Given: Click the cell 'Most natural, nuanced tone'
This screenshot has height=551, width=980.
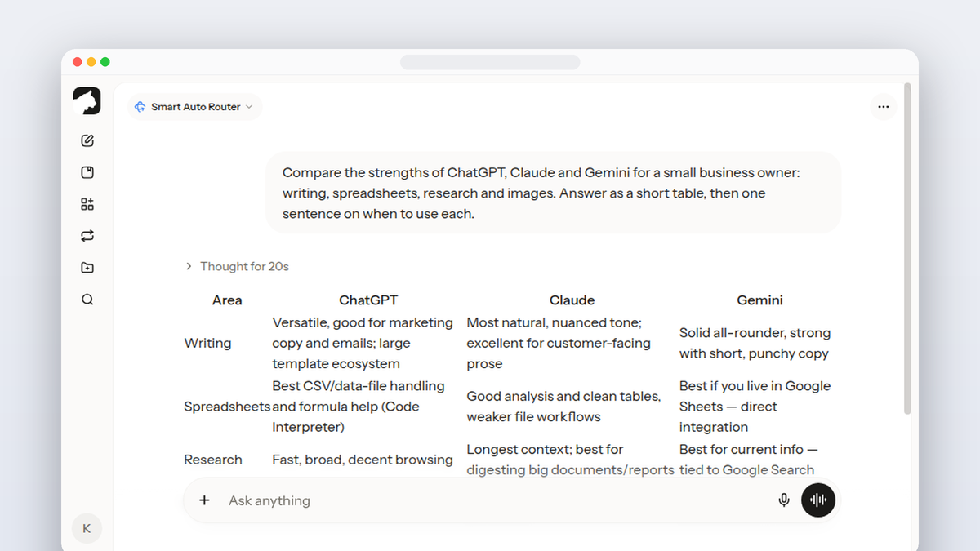Looking at the screenshot, I should [559, 344].
